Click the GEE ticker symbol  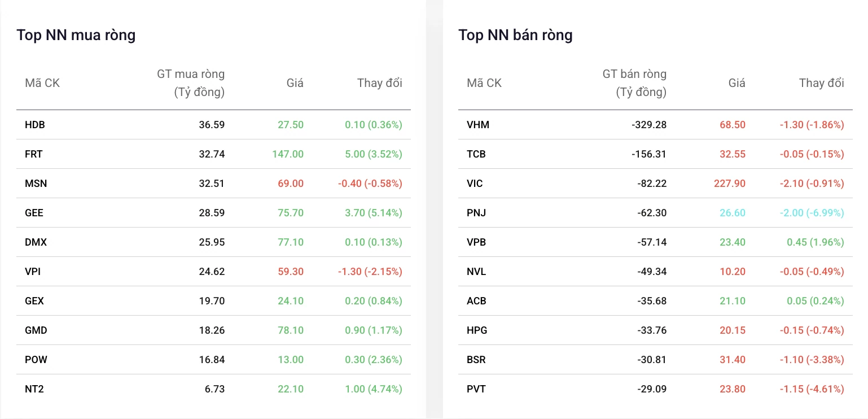pos(34,213)
